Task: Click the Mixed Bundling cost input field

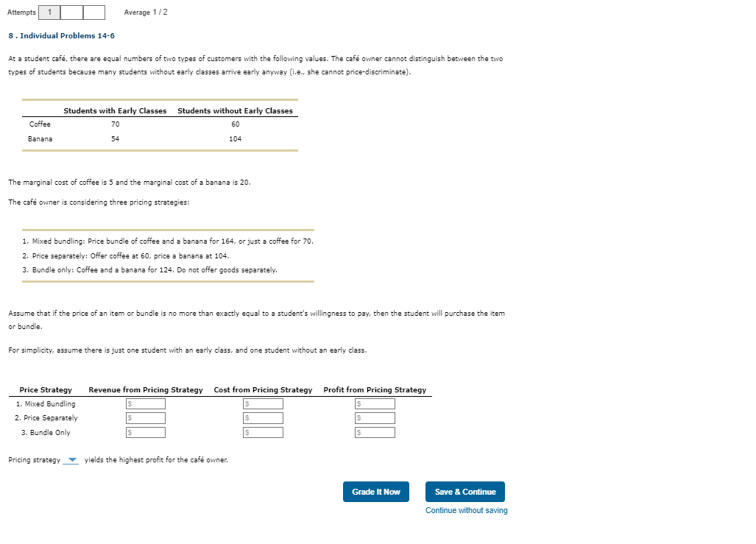Action: (263, 403)
